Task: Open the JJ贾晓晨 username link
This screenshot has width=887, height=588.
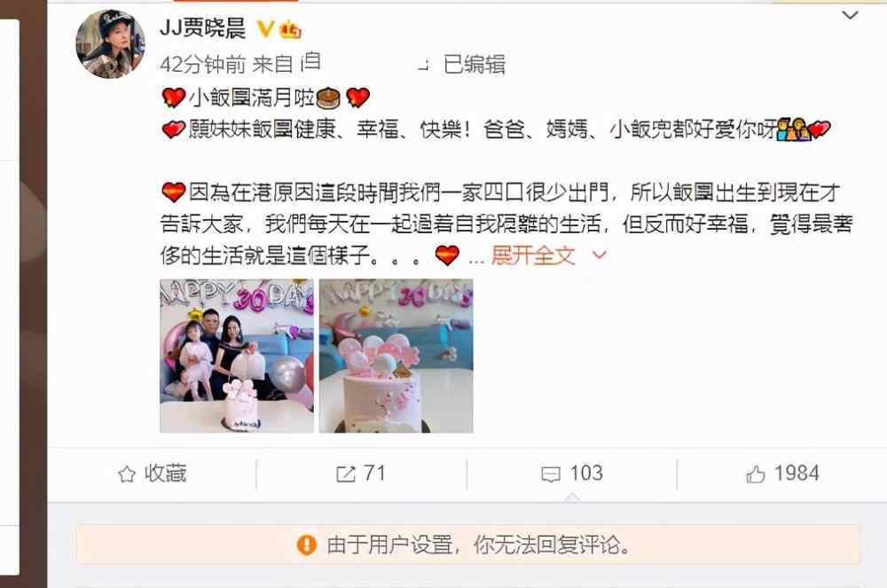Action: click(x=203, y=27)
